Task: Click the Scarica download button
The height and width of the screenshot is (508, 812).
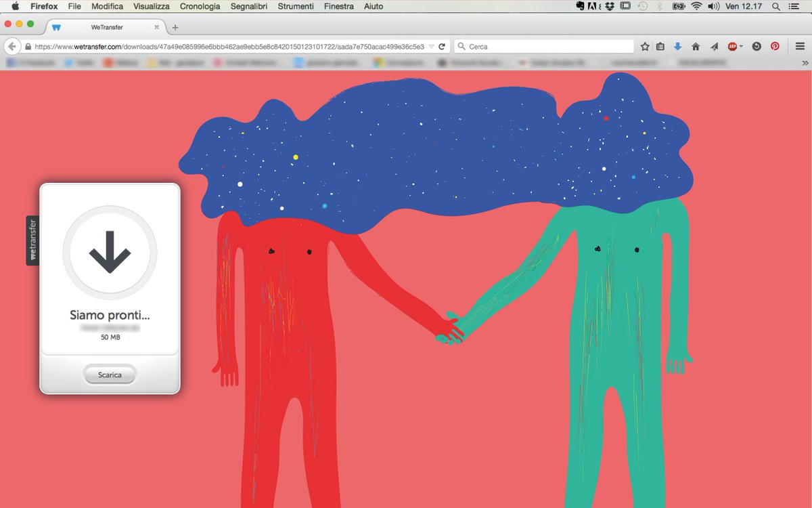Action: pyautogui.click(x=110, y=375)
